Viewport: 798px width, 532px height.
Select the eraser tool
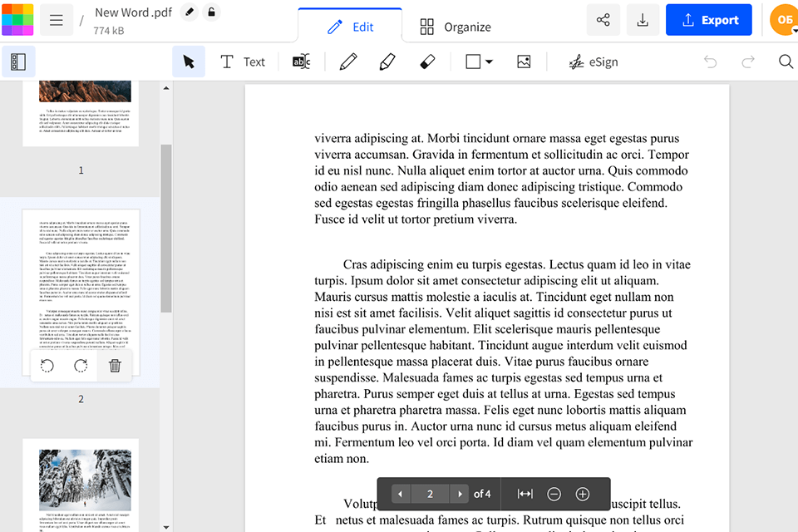coord(427,62)
